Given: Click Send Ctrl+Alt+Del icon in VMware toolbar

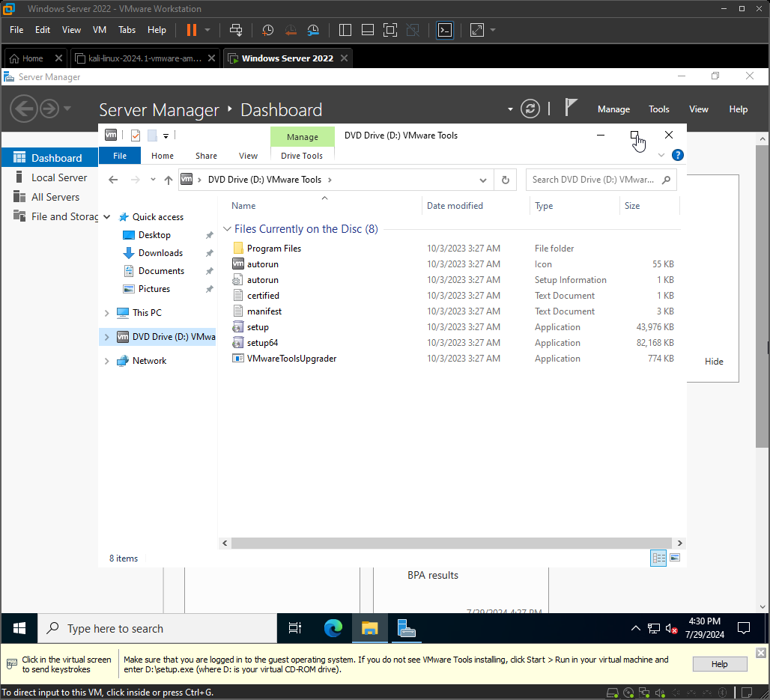Looking at the screenshot, I should 236,30.
